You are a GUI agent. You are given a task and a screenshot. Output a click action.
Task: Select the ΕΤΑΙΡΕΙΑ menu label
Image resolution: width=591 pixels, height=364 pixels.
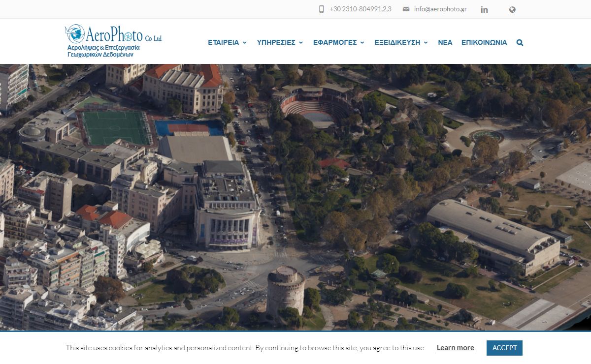223,43
